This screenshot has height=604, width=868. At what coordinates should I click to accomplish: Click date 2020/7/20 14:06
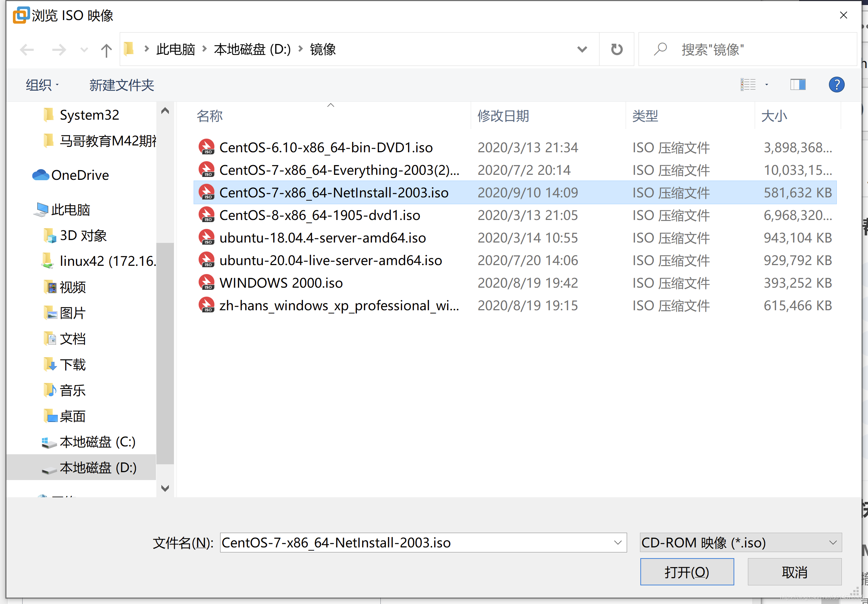tap(528, 260)
